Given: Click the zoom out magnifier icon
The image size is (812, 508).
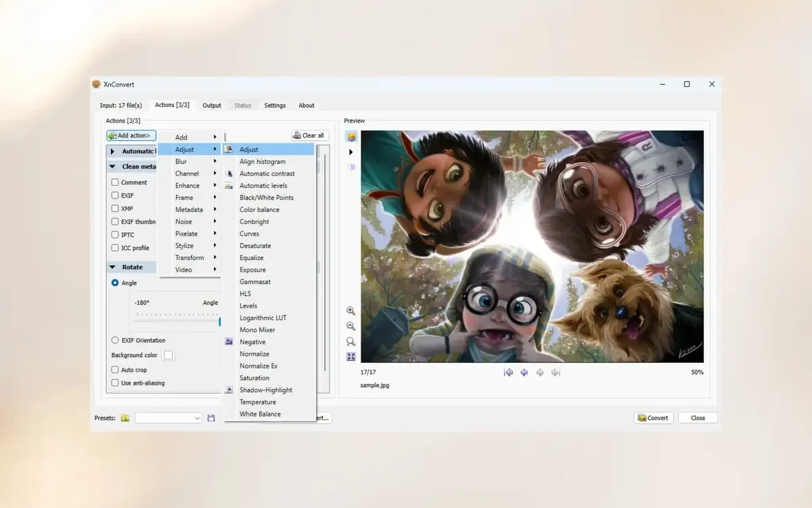Looking at the screenshot, I should (x=351, y=326).
